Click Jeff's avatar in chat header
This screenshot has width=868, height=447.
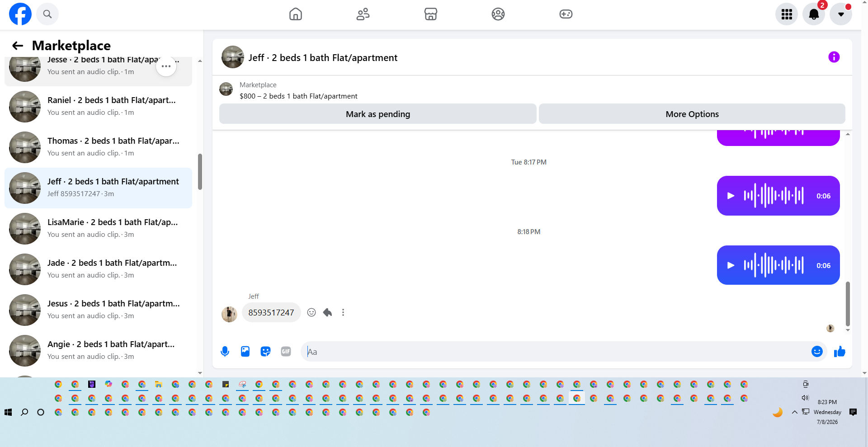coord(233,57)
